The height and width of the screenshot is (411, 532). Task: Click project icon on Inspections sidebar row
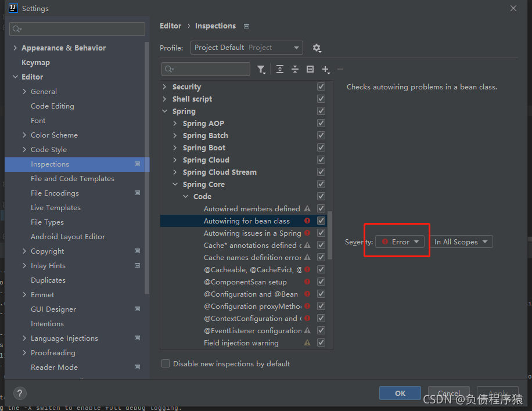[x=138, y=164]
